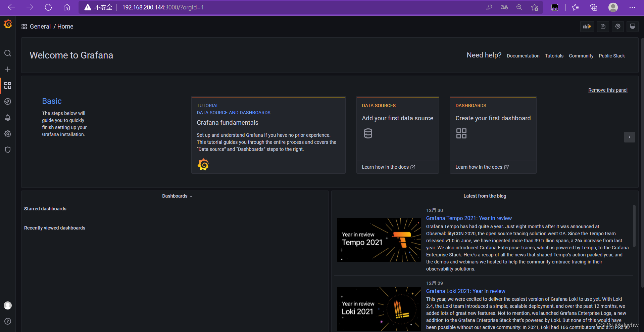Screen dimensions: 644x332
Task: Open the Documentation link
Action: click(523, 56)
